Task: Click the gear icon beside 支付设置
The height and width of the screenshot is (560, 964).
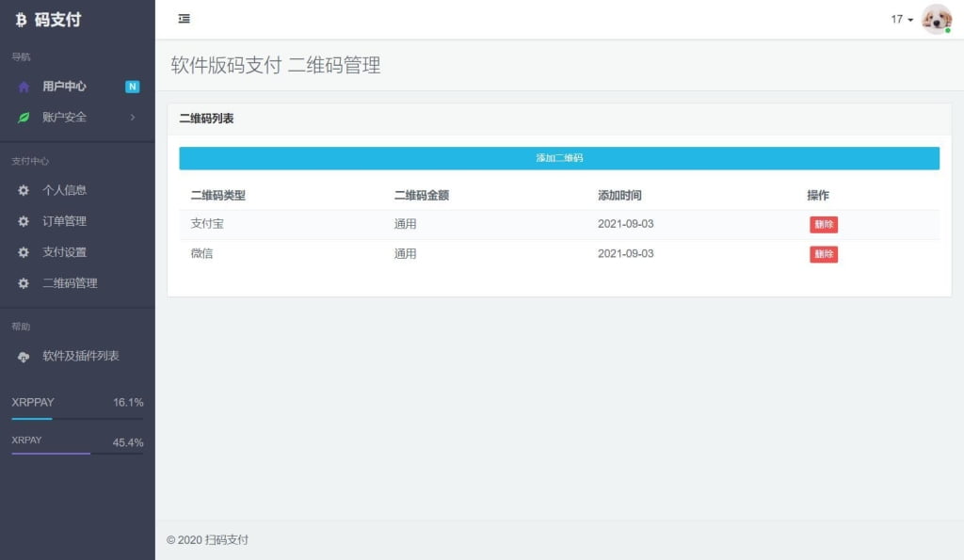Action: [24, 252]
